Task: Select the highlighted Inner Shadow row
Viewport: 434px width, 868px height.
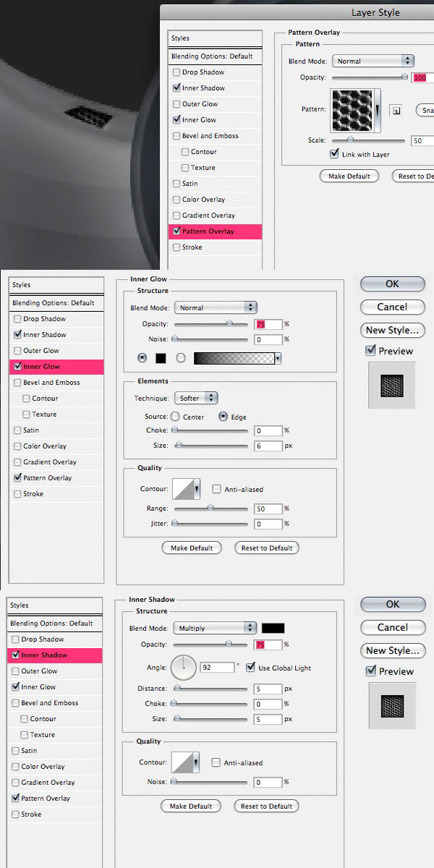Action: 55,655
